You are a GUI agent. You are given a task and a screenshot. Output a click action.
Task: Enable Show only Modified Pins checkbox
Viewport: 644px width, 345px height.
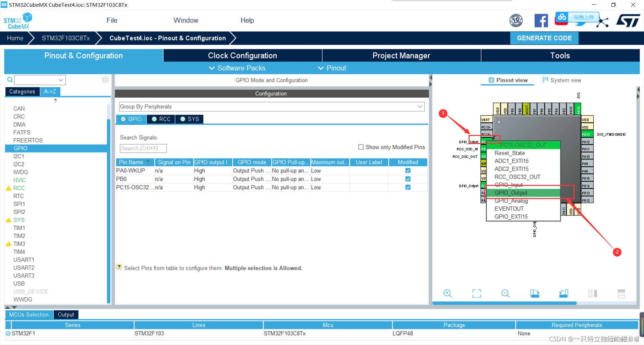(x=361, y=147)
